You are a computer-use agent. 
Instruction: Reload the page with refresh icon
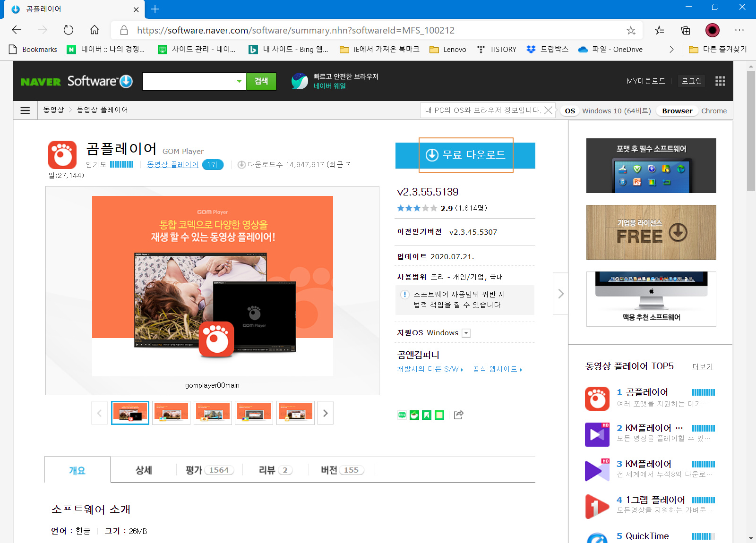tap(69, 30)
